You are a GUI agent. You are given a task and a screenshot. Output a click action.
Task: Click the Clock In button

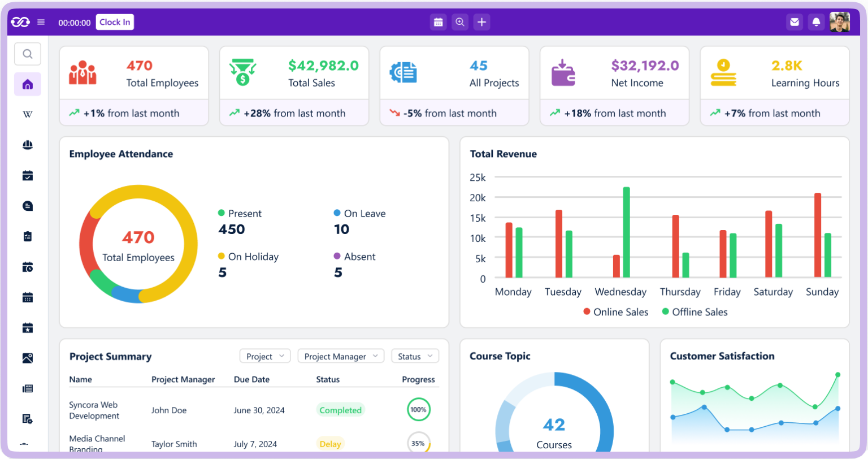(x=115, y=21)
